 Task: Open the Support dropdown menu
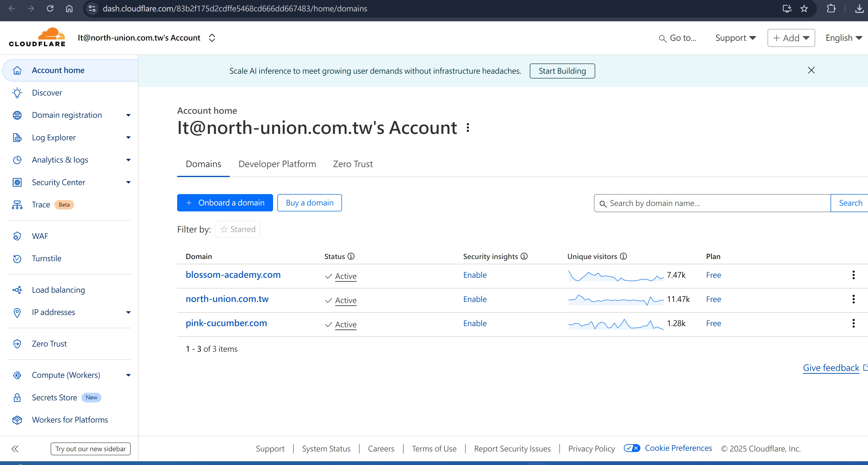736,38
